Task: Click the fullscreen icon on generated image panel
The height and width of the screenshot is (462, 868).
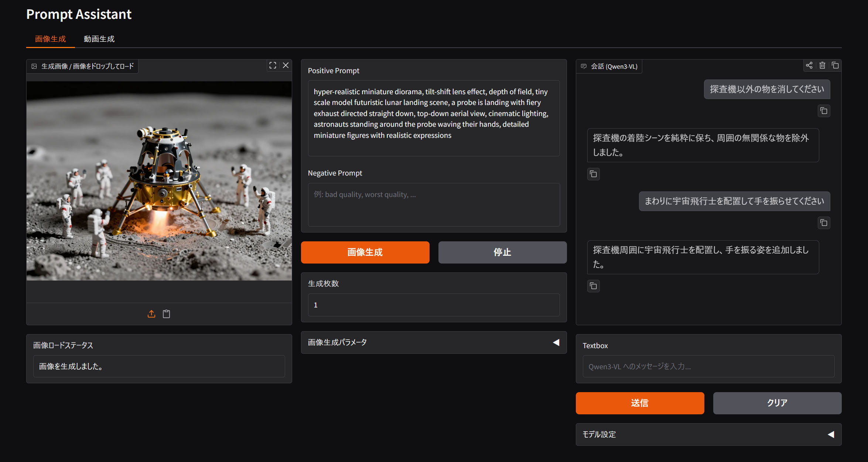Action: pyautogui.click(x=273, y=65)
